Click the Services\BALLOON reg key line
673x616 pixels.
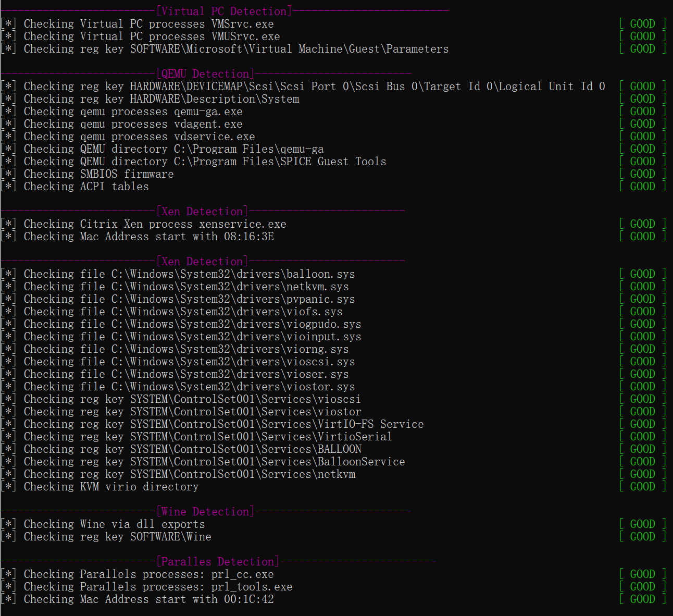click(x=181, y=449)
